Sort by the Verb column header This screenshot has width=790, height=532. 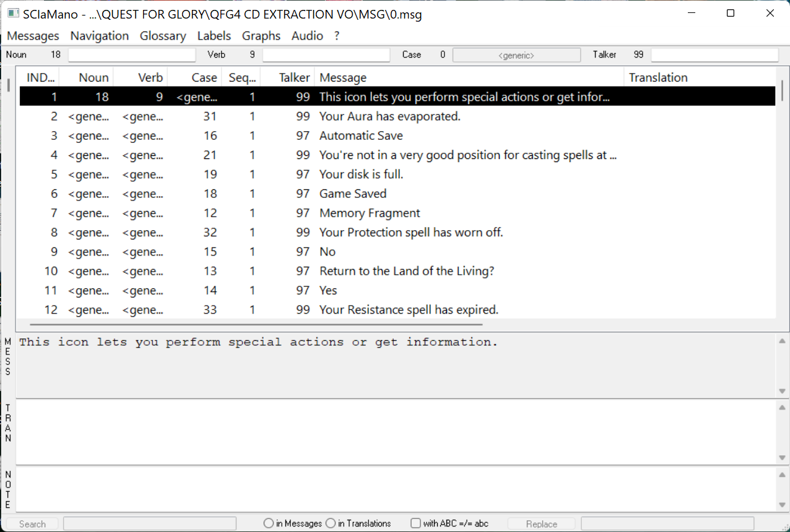pos(141,77)
